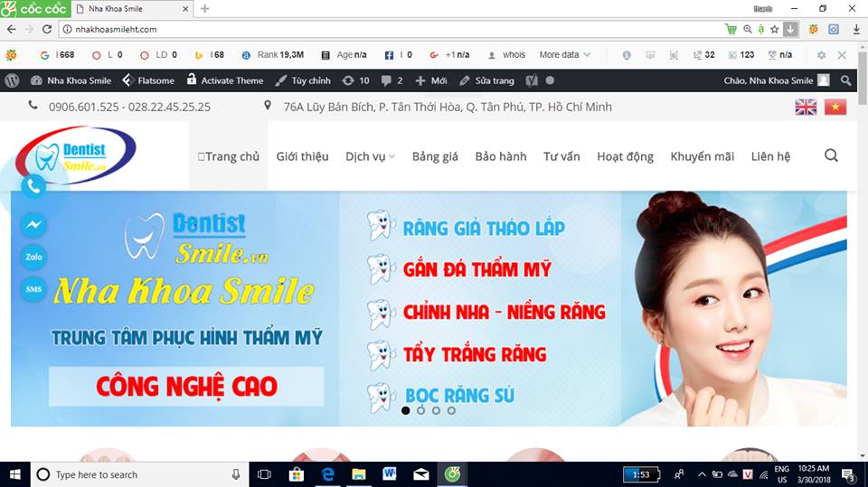Select the first slider pagination dot
This screenshot has width=868, height=487.
click(405, 410)
